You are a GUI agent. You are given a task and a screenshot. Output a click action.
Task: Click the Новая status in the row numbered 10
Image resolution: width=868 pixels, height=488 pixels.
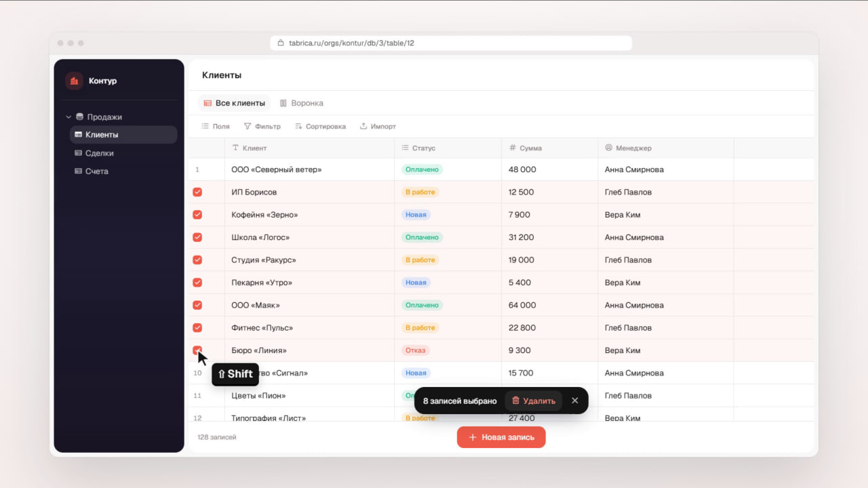pos(416,373)
